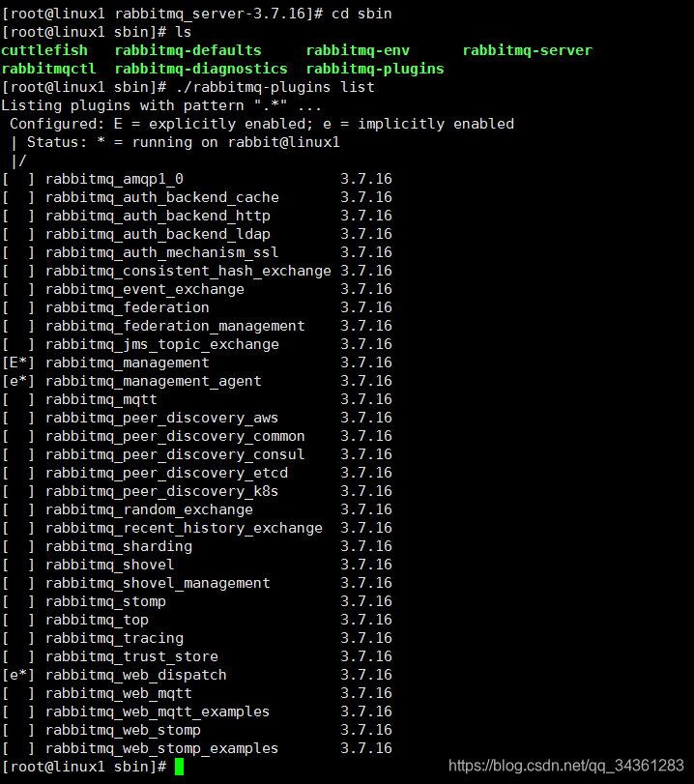Click the rabbitmq_amqp1_0 plugin row

[197, 179]
